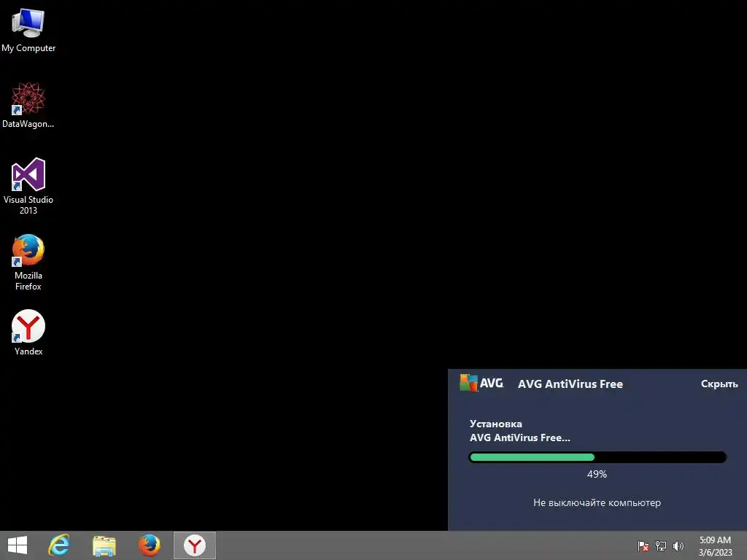The image size is (747, 560).
Task: Click the AVG logo in installer popup
Action: (481, 383)
